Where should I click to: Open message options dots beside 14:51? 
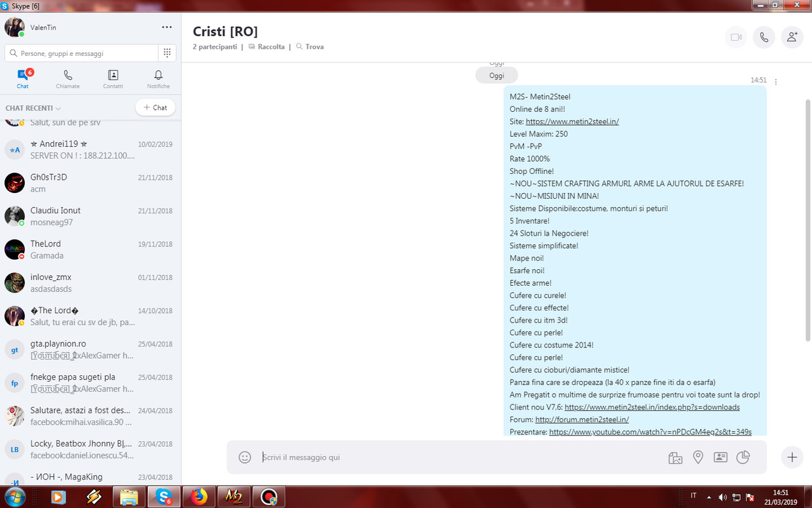(776, 81)
